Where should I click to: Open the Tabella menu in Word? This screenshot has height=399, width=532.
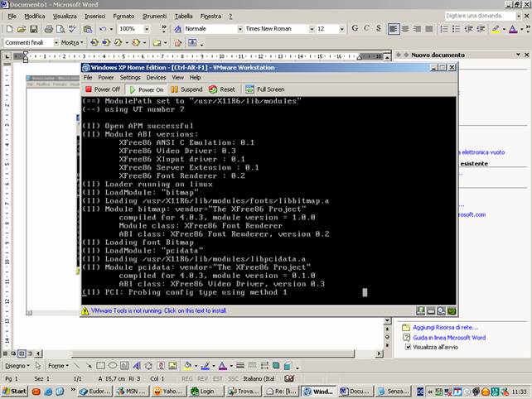point(184,17)
